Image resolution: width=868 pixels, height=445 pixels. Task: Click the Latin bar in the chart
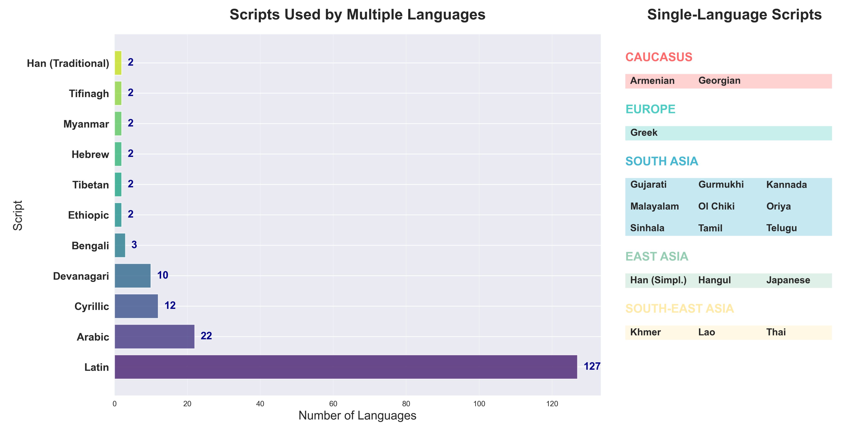pyautogui.click(x=346, y=367)
